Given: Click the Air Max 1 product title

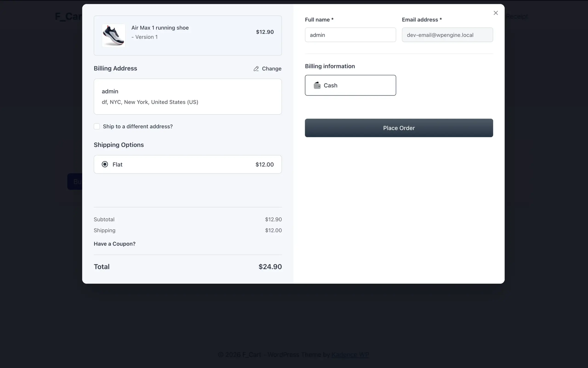Looking at the screenshot, I should point(160,28).
